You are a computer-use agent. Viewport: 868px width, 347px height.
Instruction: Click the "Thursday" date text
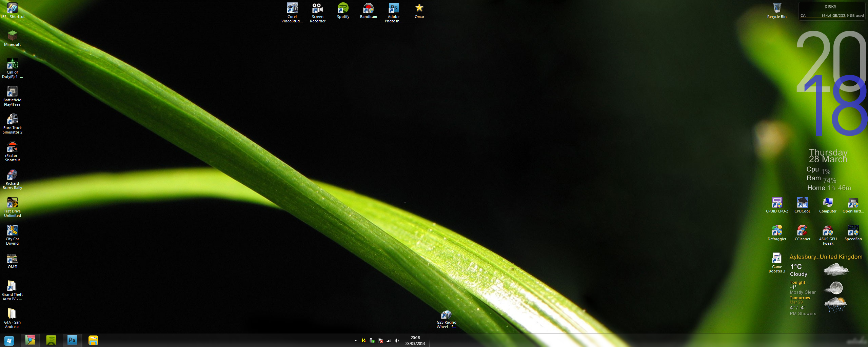click(x=828, y=152)
